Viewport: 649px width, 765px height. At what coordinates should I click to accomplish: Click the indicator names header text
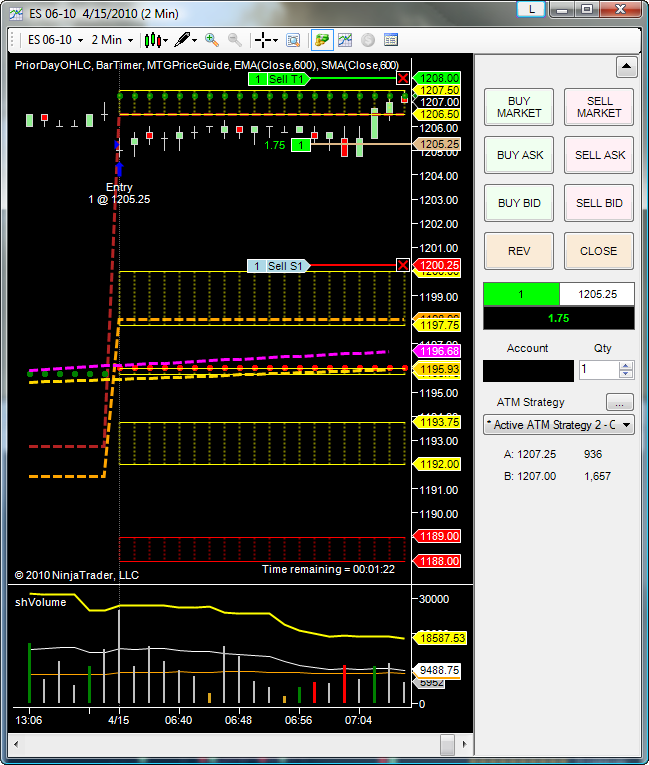pos(207,65)
